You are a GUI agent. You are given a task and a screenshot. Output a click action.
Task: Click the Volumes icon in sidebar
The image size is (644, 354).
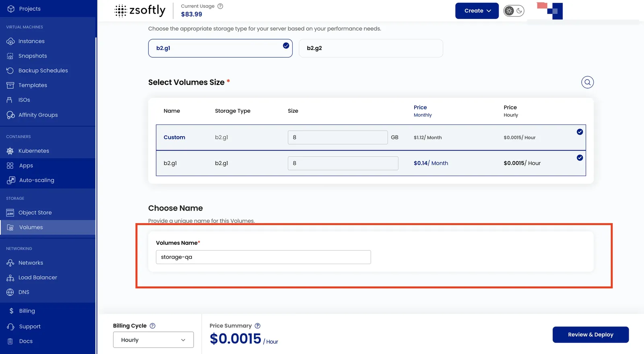10,228
